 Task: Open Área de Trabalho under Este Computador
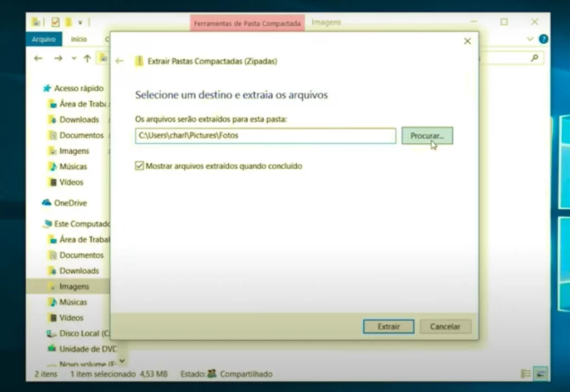point(78,239)
